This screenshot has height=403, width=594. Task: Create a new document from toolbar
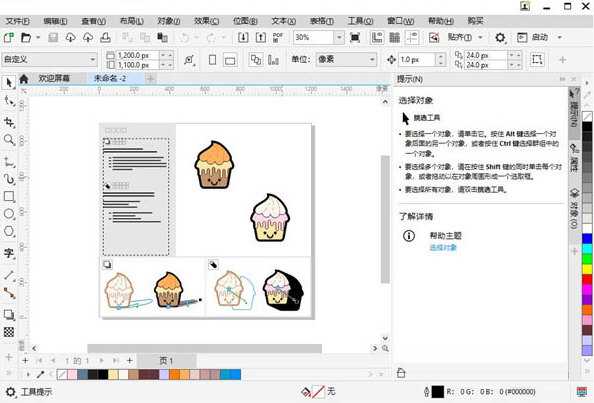8,37
